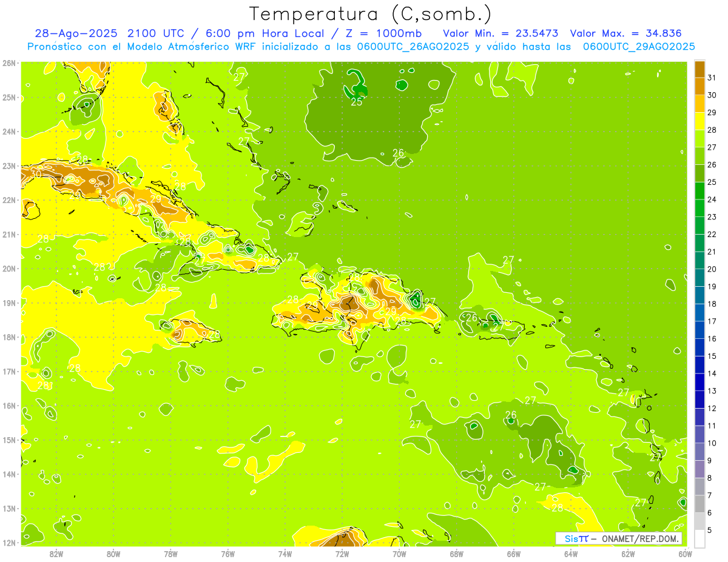Image resolution: width=728 pixels, height=562 pixels.
Task: Click legend value "12" on color scale
Action: [712, 408]
